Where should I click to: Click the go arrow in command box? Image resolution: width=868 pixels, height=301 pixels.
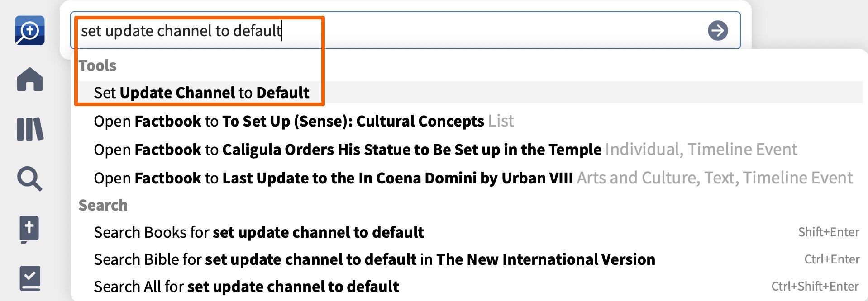718,31
